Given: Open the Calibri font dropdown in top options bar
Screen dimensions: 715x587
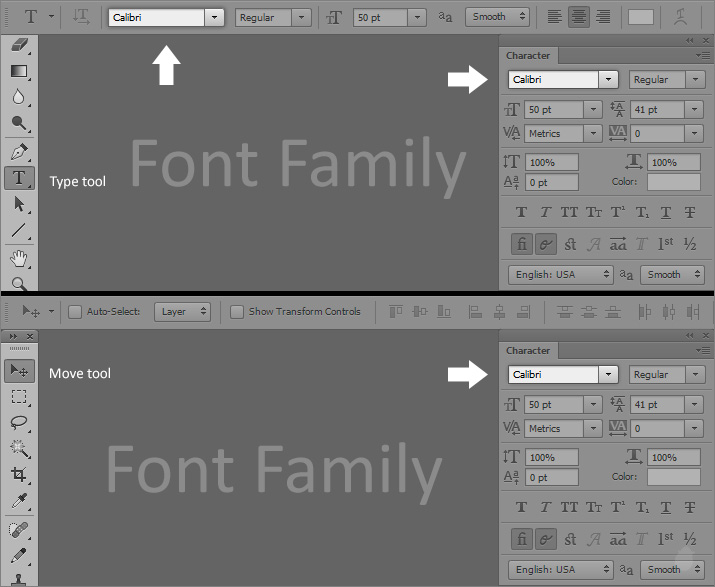Looking at the screenshot, I should (x=214, y=17).
